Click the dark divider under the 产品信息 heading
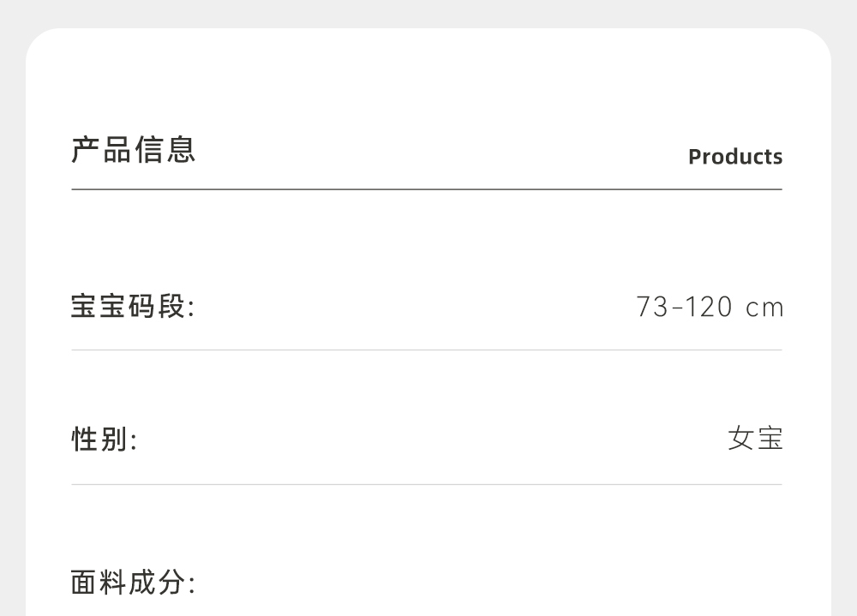Screen dimensions: 857x616 tap(427, 189)
